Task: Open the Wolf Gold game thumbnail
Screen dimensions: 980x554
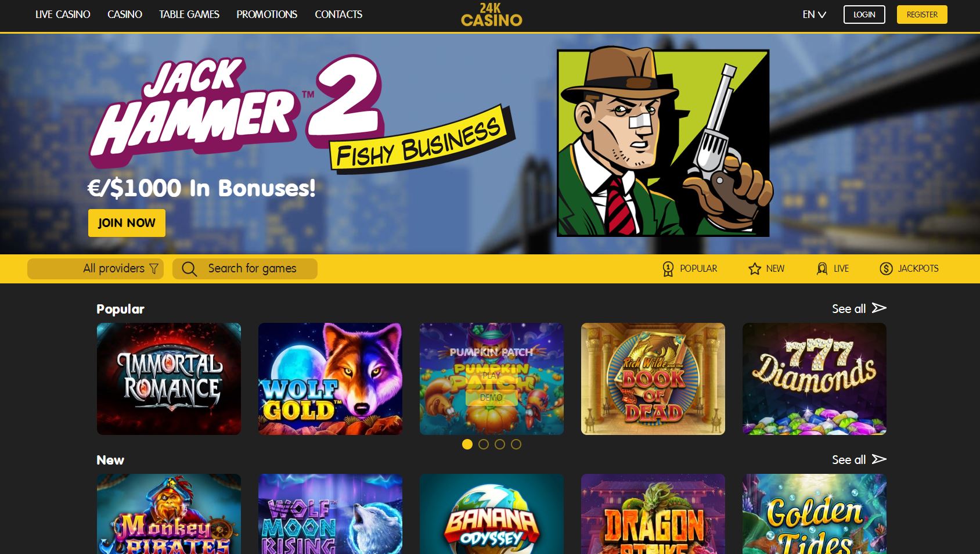Action: (x=330, y=379)
